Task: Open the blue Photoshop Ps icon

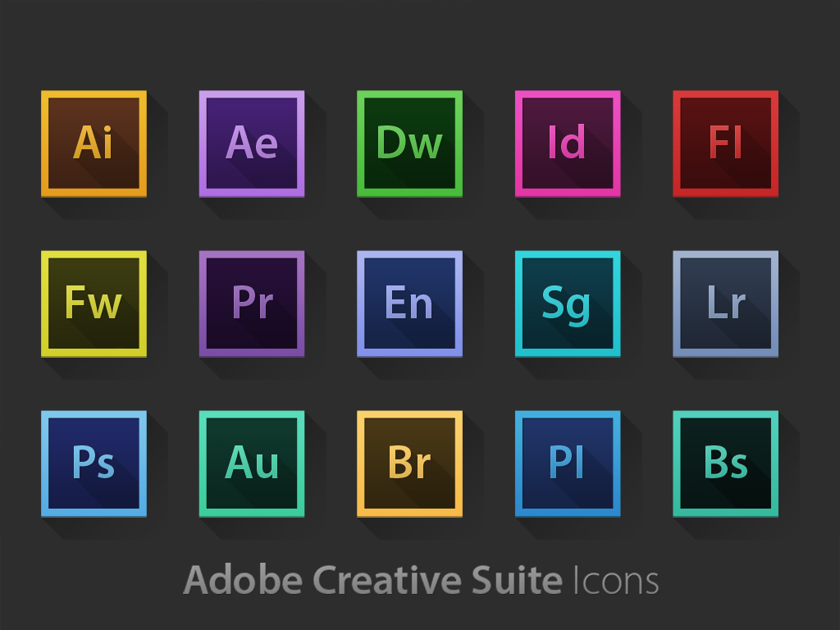Action: pos(94,463)
